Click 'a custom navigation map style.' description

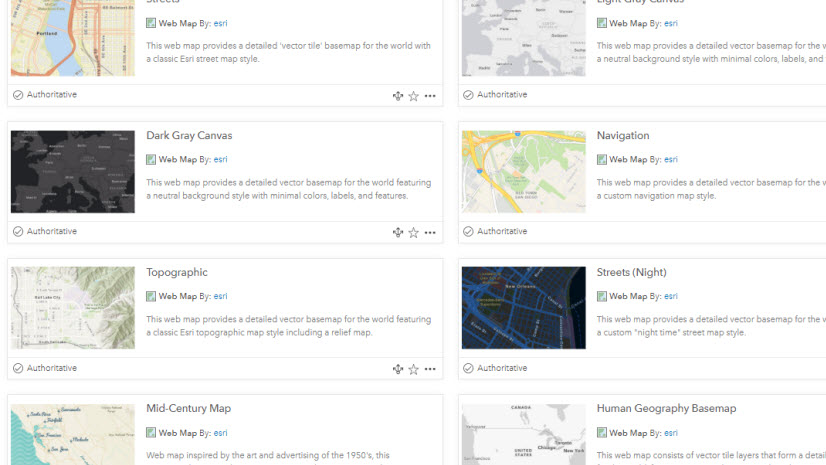pos(656,196)
